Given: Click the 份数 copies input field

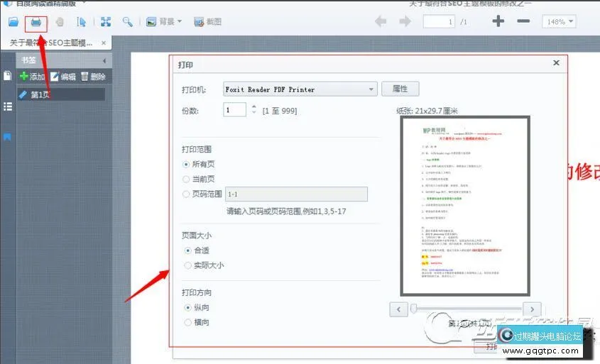Looking at the screenshot, I should [234, 110].
